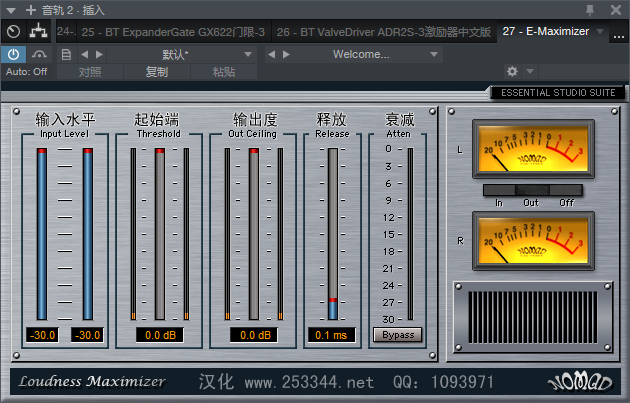Set the VU meter switch to In
Screen dimensions: 630x403
pos(498,189)
